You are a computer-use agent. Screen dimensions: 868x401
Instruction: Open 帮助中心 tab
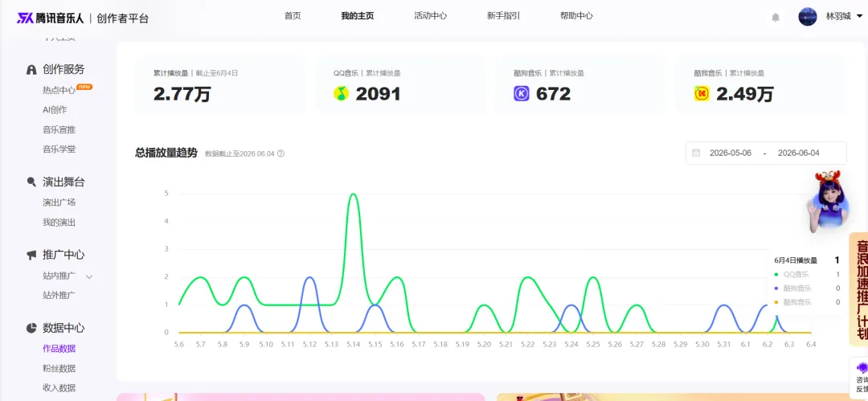point(576,15)
